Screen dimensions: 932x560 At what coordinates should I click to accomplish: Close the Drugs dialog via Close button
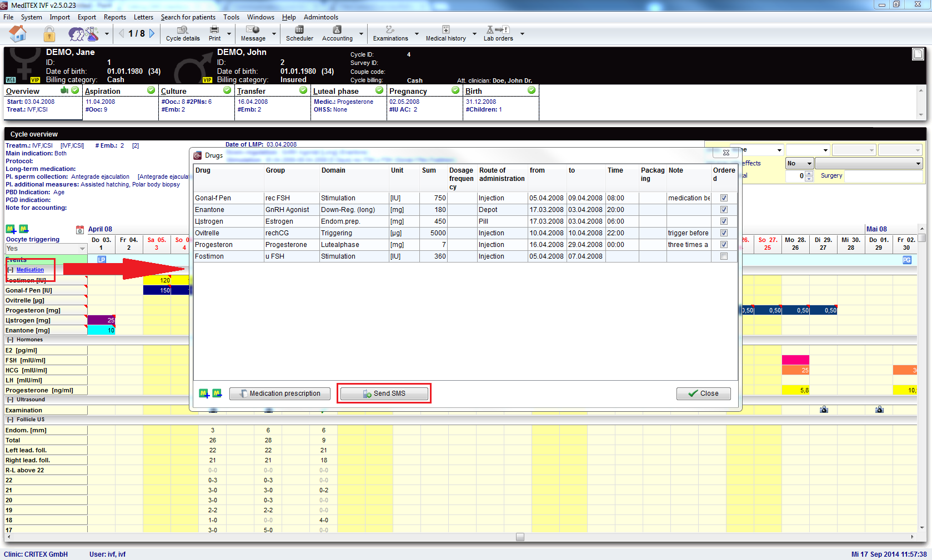[703, 393]
